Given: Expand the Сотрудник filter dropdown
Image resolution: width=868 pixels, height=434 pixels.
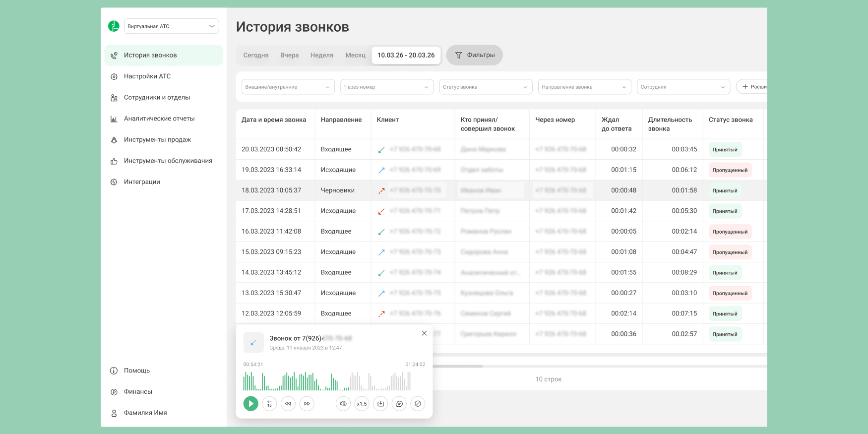Looking at the screenshot, I should (683, 87).
